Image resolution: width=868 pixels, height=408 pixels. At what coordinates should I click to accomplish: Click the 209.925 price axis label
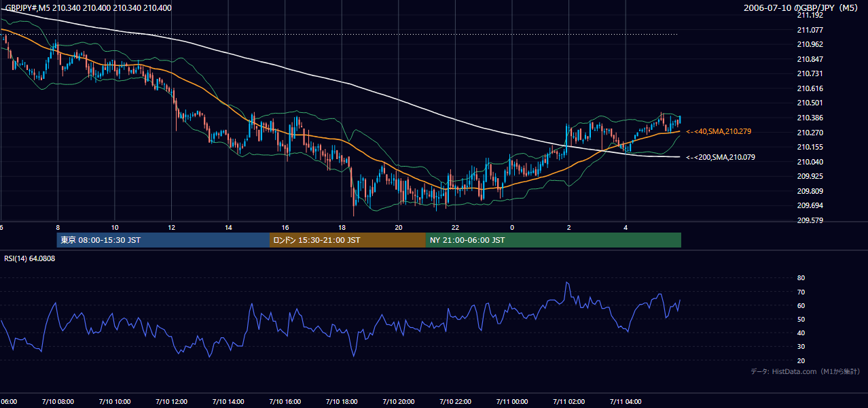(x=810, y=176)
